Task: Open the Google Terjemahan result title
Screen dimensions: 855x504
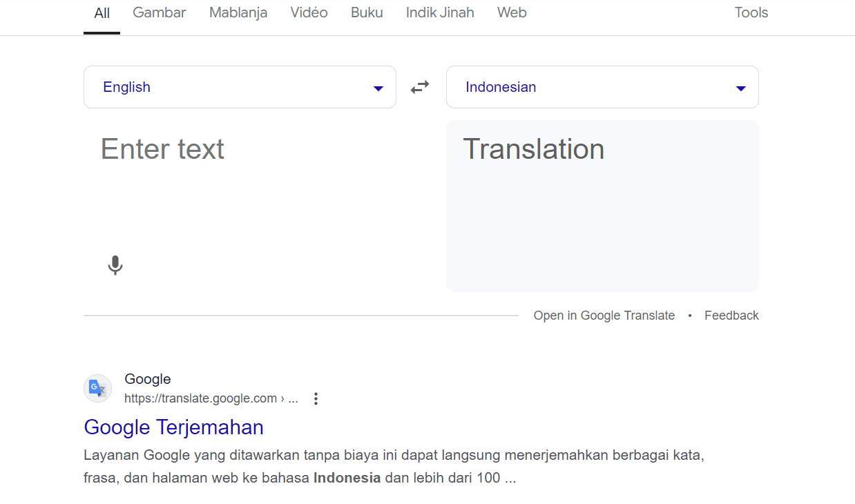Action: coord(173,427)
